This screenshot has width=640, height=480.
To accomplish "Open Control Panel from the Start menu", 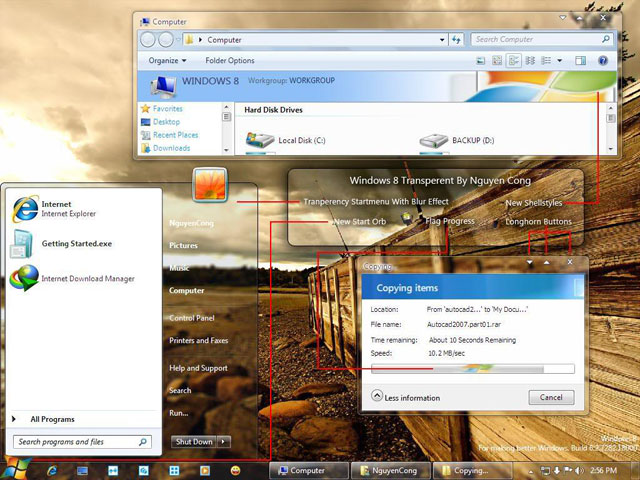I will pyautogui.click(x=191, y=318).
